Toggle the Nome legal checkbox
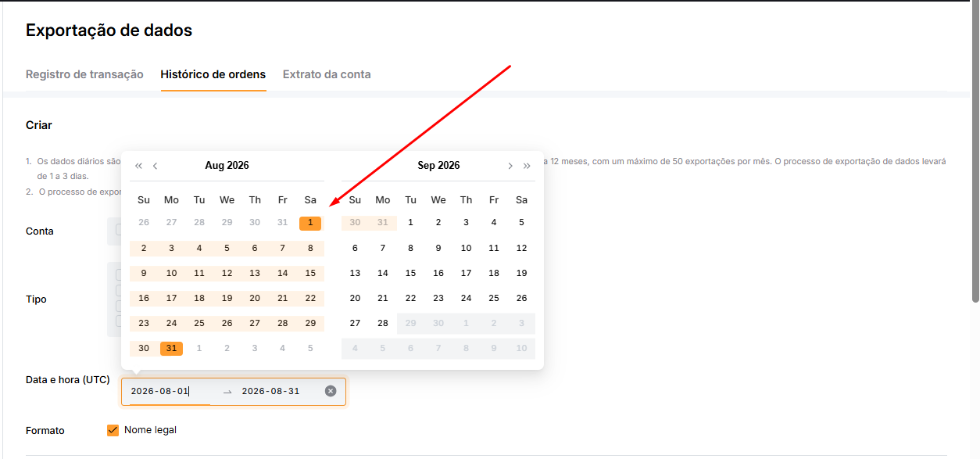The height and width of the screenshot is (459, 980). (113, 430)
